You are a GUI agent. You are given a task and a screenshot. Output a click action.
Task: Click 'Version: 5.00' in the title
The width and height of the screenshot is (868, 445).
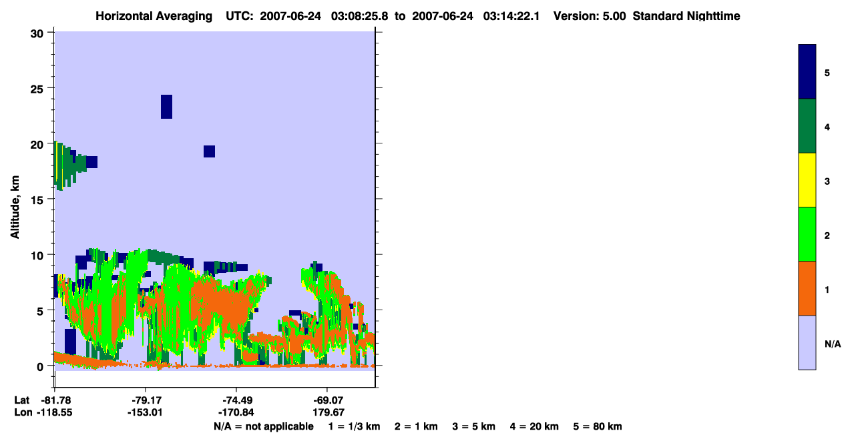pos(590,16)
